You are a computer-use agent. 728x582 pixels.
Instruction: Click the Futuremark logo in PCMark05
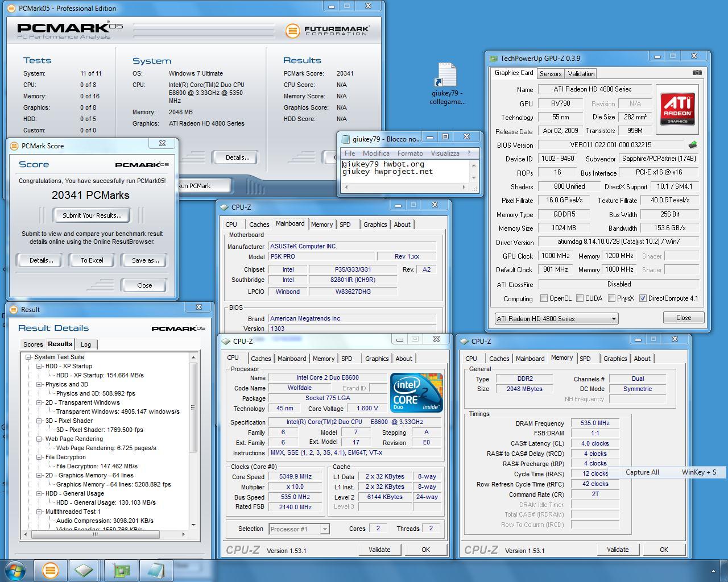coord(328,30)
